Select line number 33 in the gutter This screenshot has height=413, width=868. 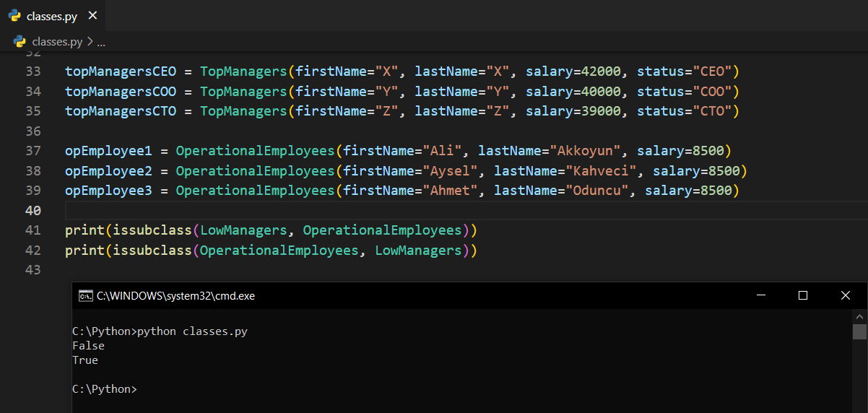(33, 71)
